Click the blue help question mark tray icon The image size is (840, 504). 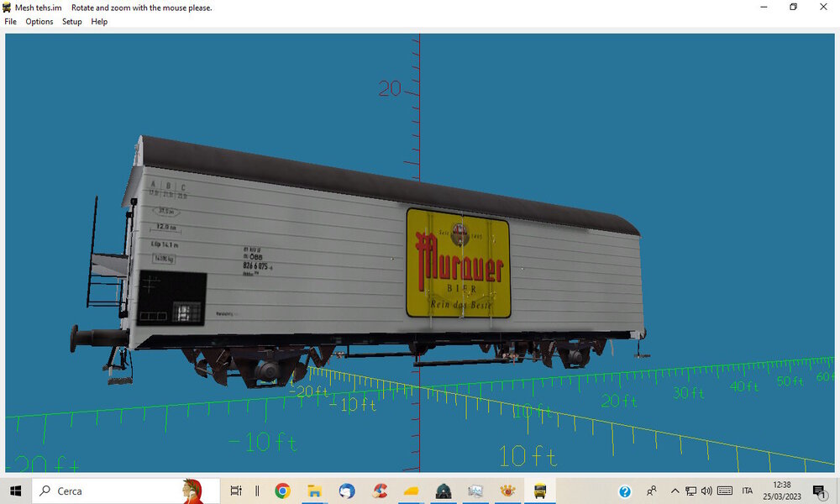(x=625, y=491)
